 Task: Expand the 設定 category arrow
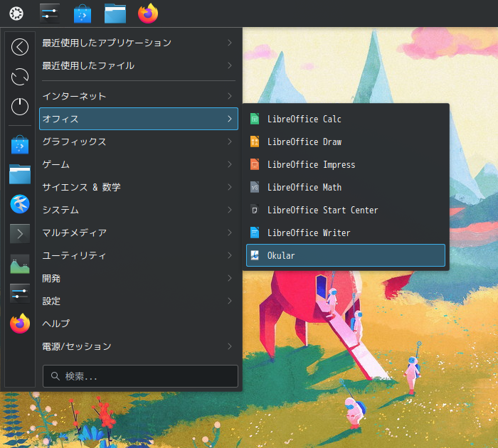[x=230, y=301]
